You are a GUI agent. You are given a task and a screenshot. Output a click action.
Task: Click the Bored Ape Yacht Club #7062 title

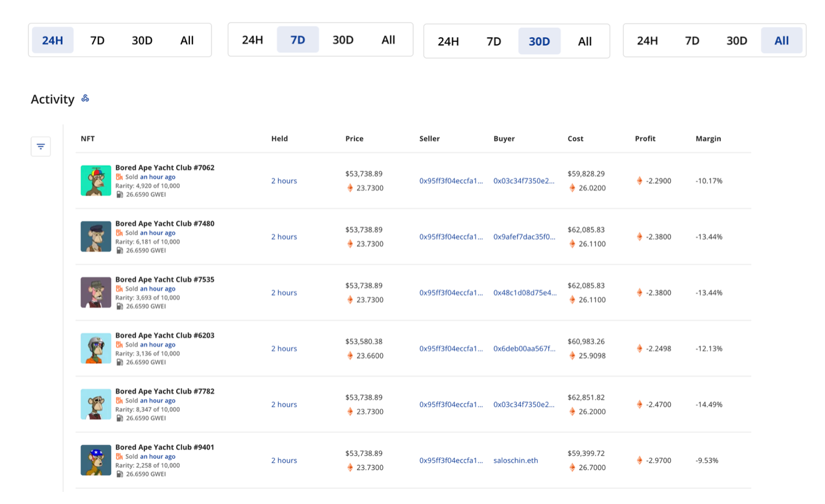tap(165, 167)
